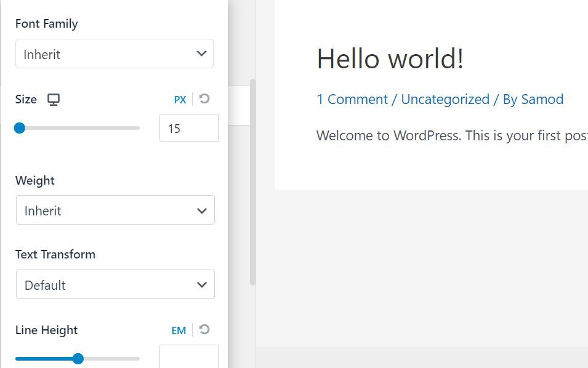Image resolution: width=588 pixels, height=368 pixels.
Task: Focus the Size input showing 15
Action: pos(189,128)
